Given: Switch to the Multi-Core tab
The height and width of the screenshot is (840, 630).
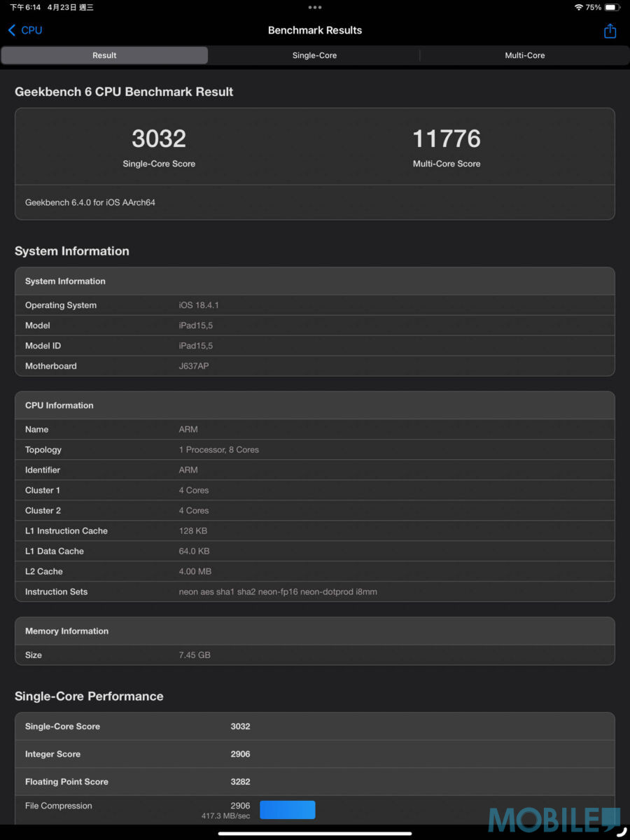Looking at the screenshot, I should point(524,55).
